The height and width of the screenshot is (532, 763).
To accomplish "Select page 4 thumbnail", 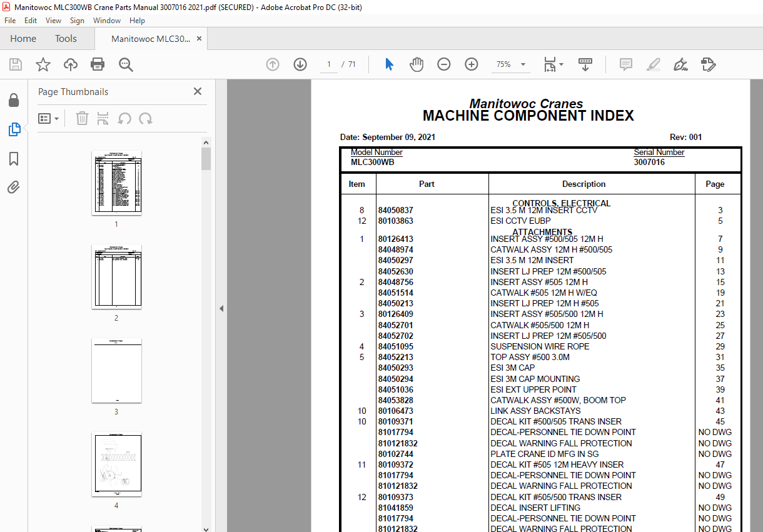I will tap(116, 464).
